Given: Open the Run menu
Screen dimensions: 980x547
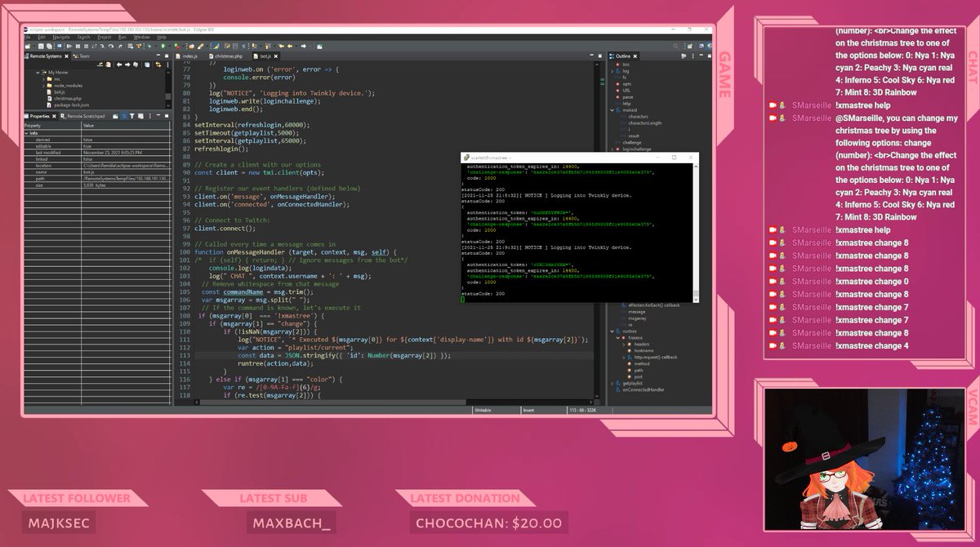Looking at the screenshot, I should tap(122, 37).
